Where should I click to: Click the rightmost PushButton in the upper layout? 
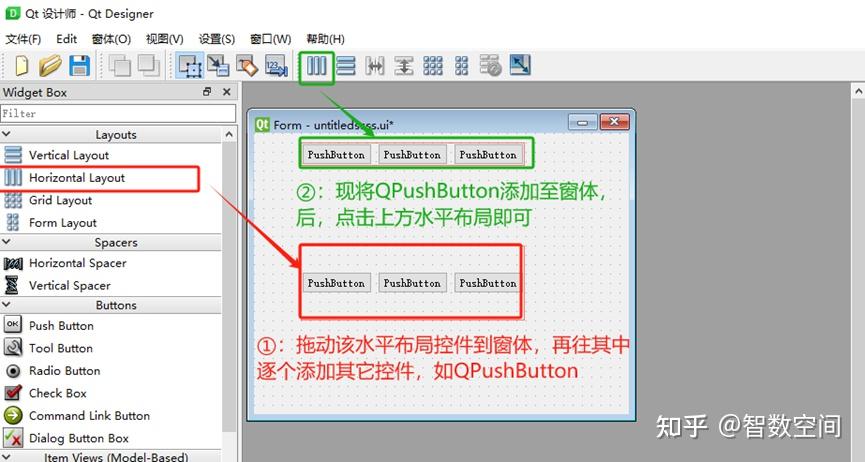coord(488,155)
